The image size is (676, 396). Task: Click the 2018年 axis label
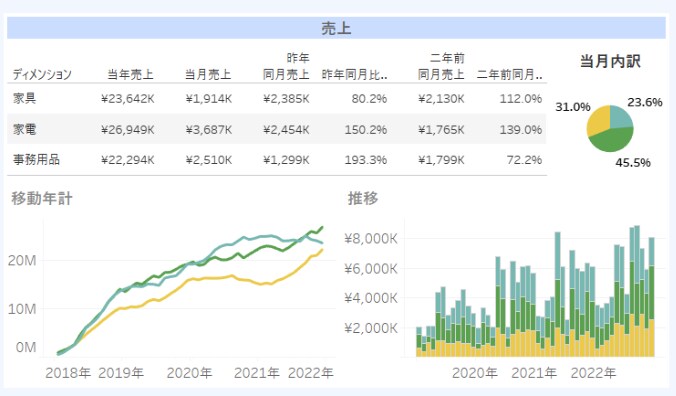(68, 373)
